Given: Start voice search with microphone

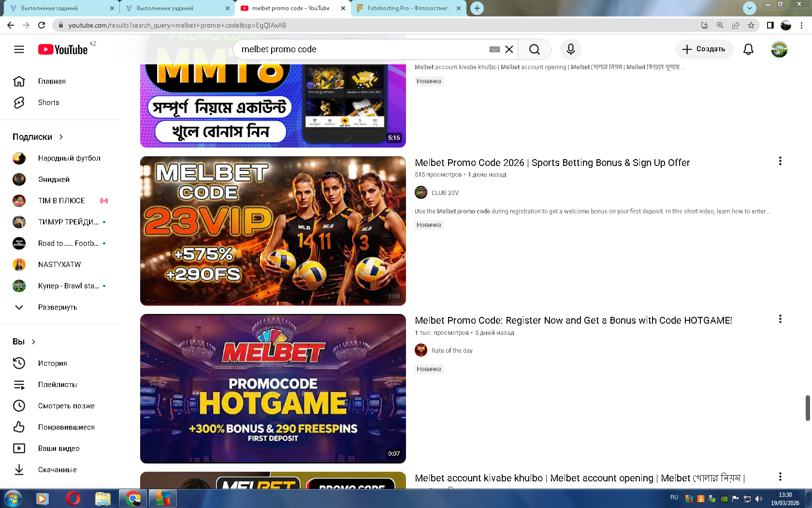Looking at the screenshot, I should (x=571, y=49).
